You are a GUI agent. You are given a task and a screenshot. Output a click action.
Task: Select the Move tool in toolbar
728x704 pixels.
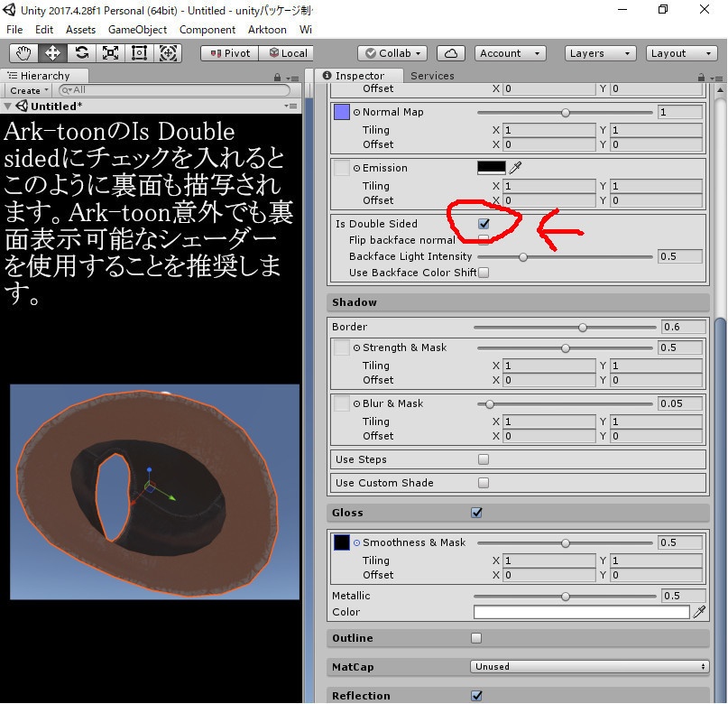[x=52, y=53]
